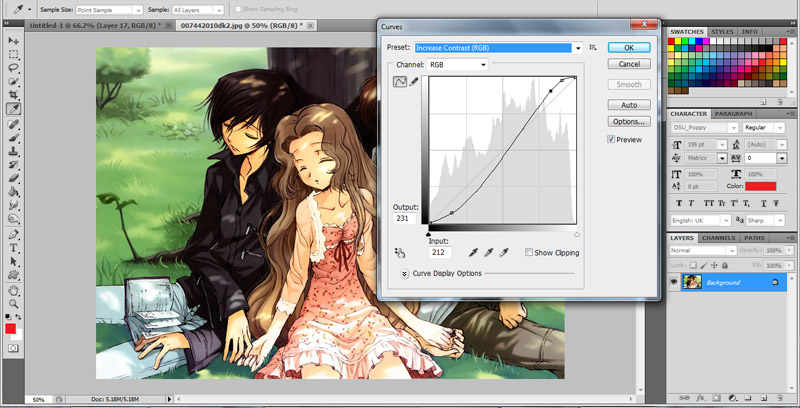The height and width of the screenshot is (408, 800).
Task: Open the DSU_Poppy font family dropdown
Action: click(704, 128)
